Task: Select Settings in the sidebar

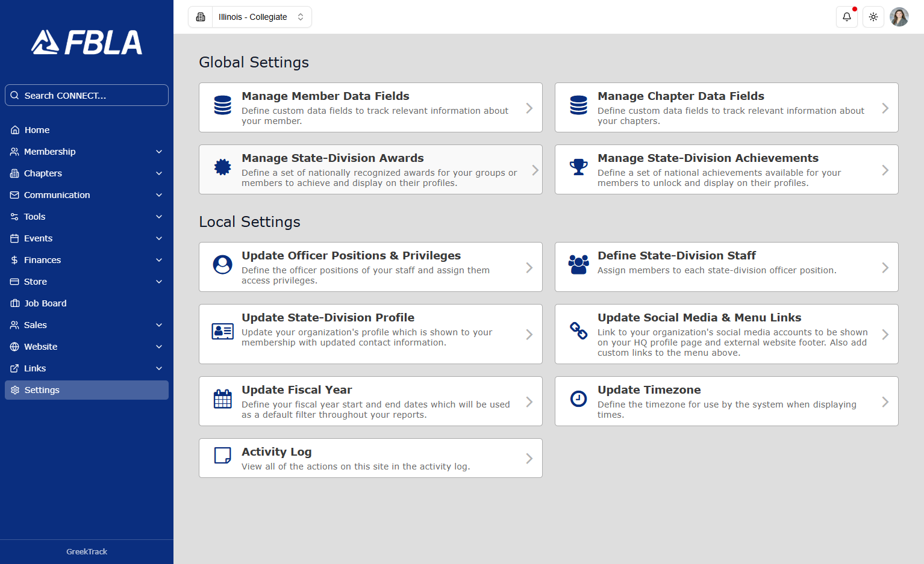Action: point(87,390)
